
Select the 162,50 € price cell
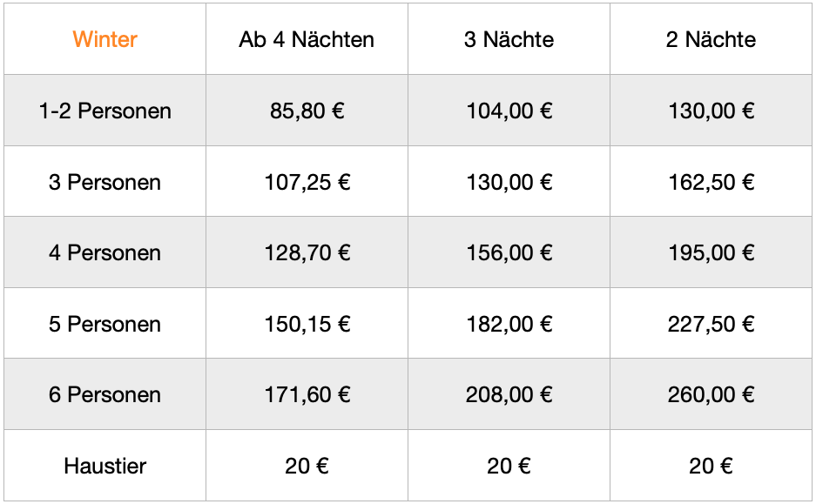pos(711,182)
